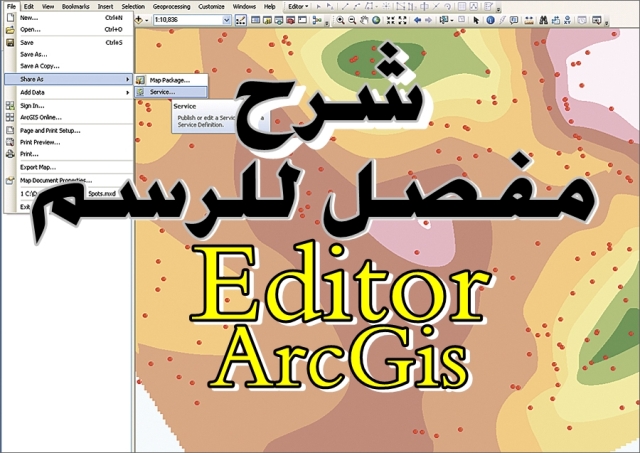Open the Catalog window icon
Screen dimensions: 640x453
tap(267, 20)
